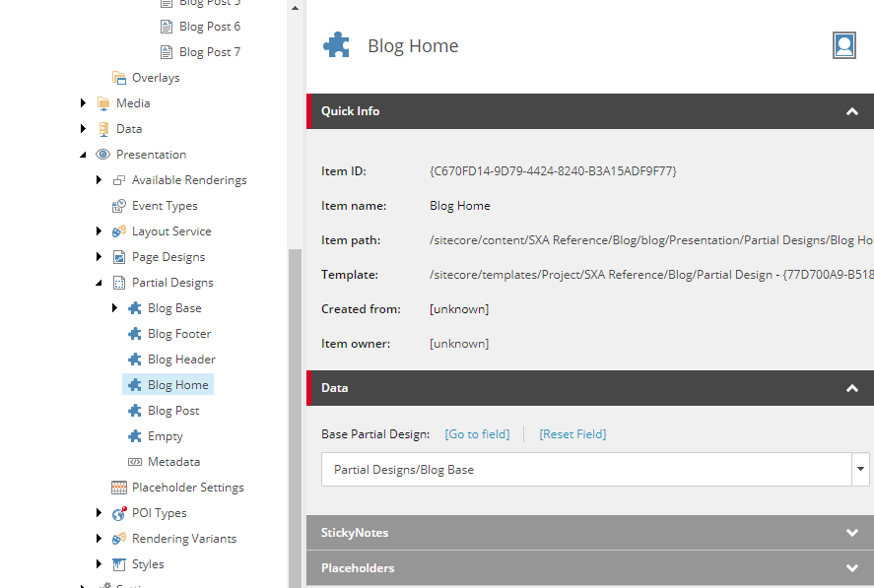
Task: Expand the Available Renderings node
Action: pyautogui.click(x=99, y=179)
